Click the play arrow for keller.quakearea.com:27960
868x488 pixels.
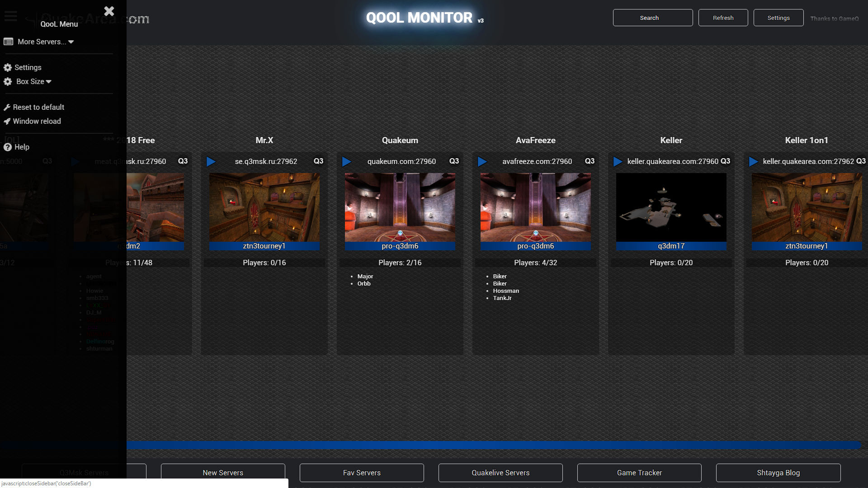(618, 161)
